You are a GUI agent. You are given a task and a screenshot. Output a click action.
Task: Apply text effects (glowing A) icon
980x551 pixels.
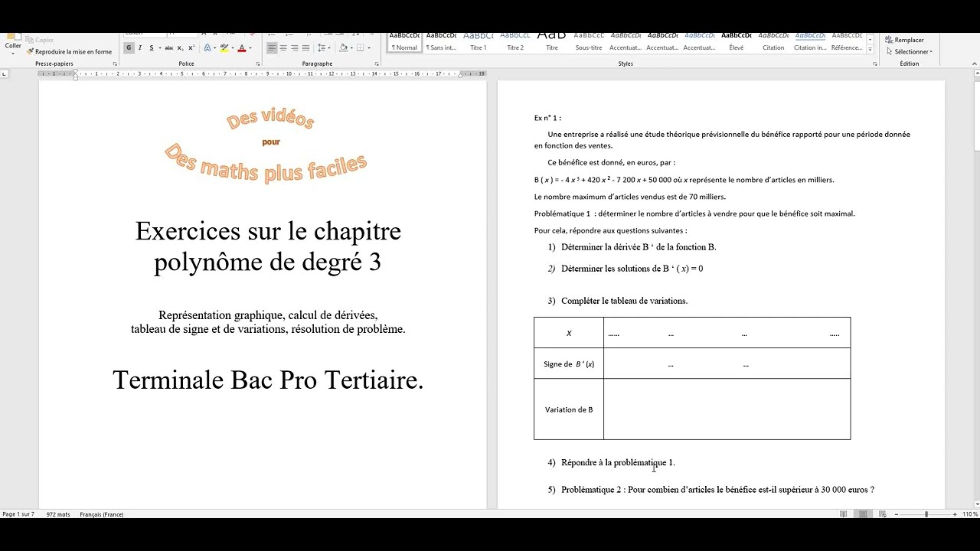click(207, 47)
